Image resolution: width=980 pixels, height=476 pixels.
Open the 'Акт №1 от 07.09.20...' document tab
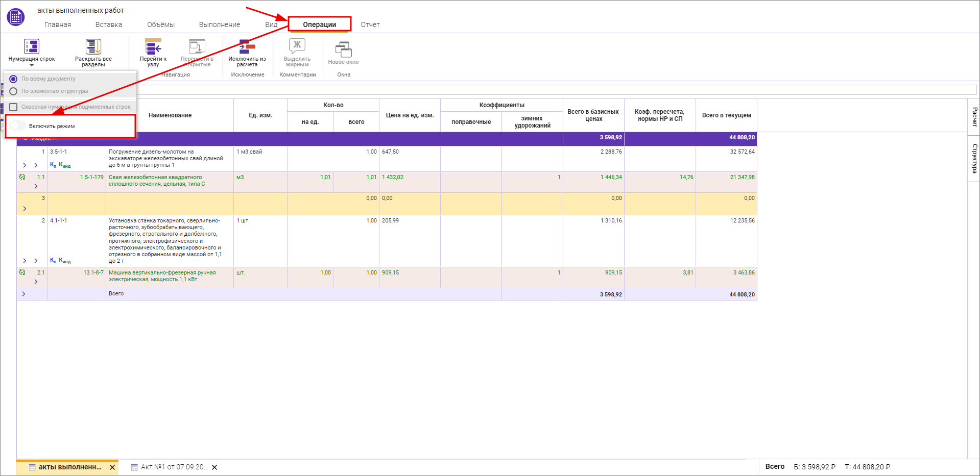[x=174, y=467]
